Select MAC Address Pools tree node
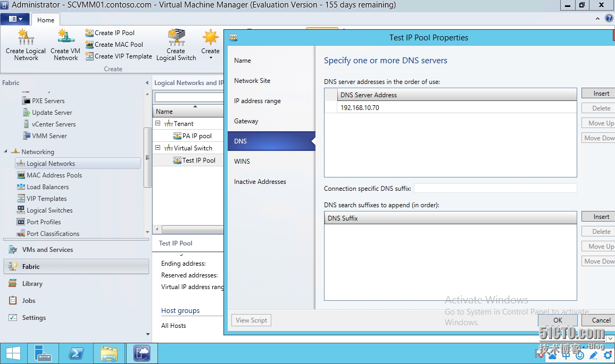 [x=49, y=175]
